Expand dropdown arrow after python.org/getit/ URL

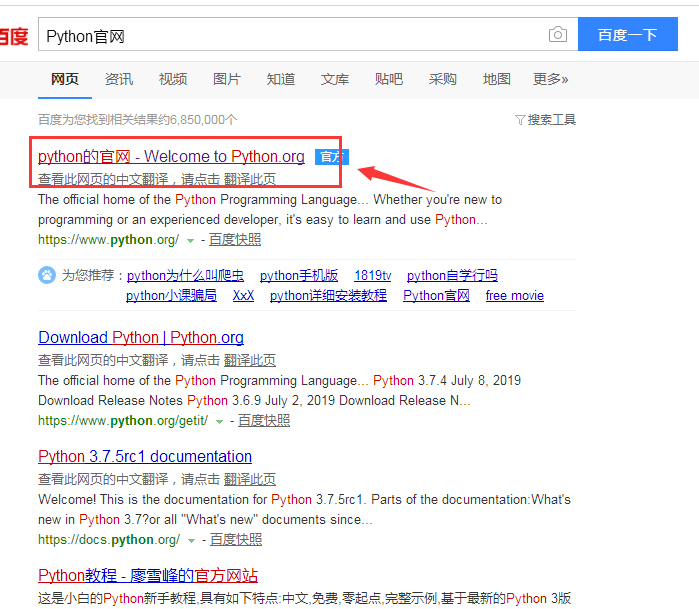click(219, 422)
